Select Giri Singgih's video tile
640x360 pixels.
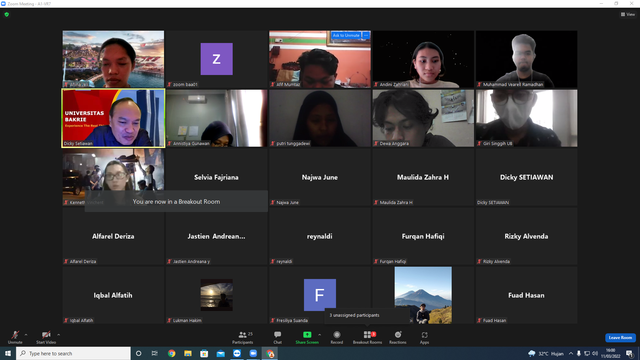tap(527, 118)
